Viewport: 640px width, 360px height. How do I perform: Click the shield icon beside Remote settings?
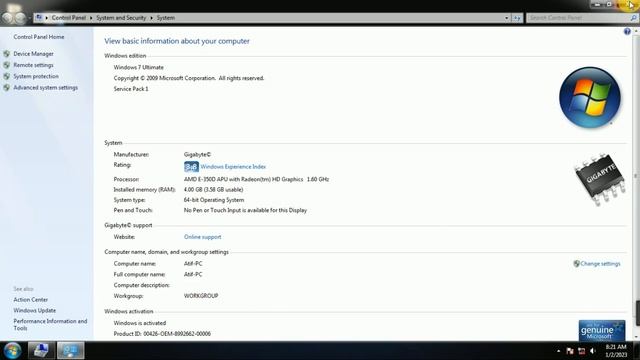(x=7, y=65)
